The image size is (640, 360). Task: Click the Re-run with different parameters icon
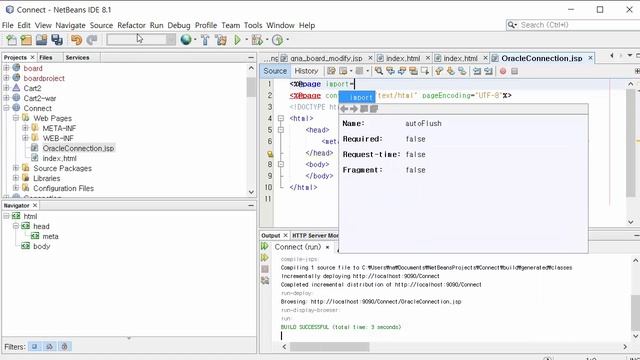264,258
